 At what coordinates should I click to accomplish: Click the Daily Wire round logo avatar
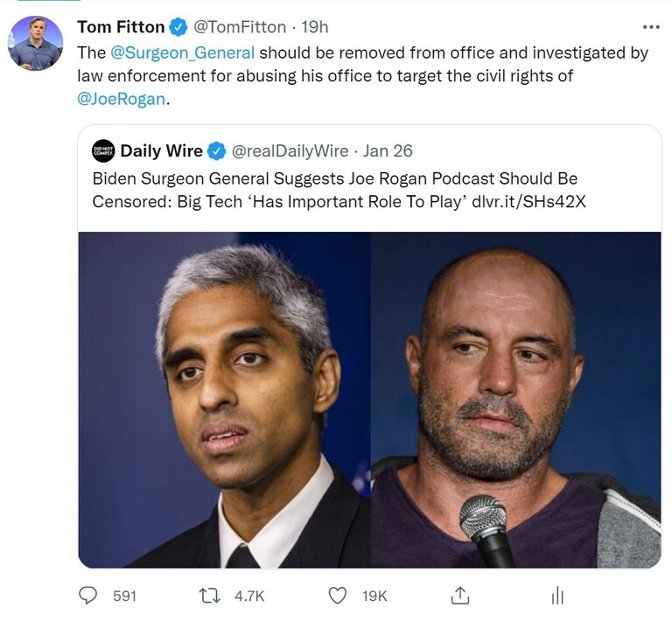[x=103, y=151]
